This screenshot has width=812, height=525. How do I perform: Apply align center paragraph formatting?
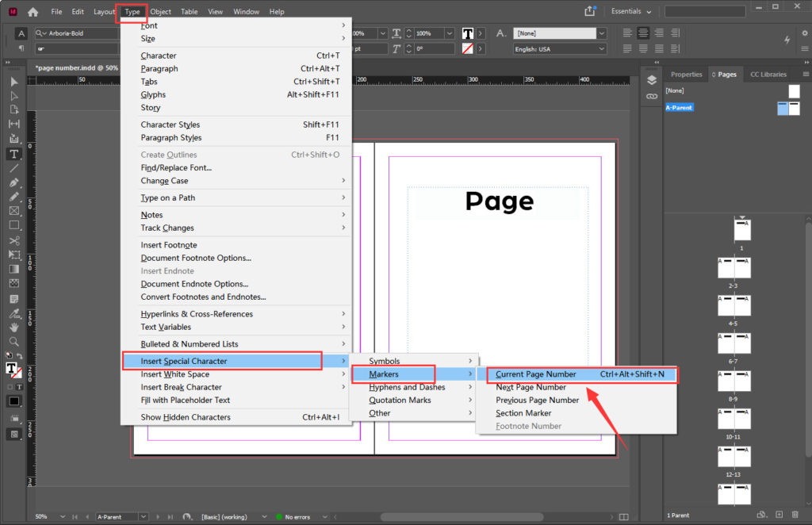click(x=643, y=33)
